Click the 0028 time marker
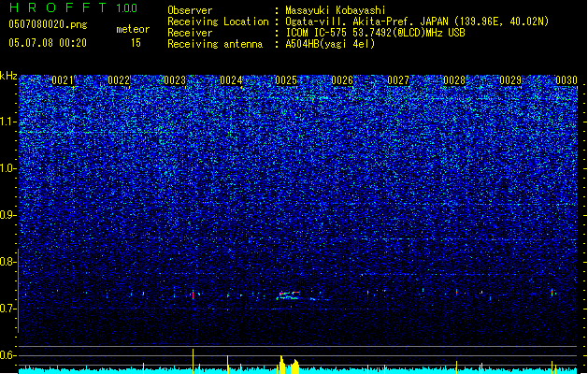This screenshot has width=588, height=374. click(454, 80)
